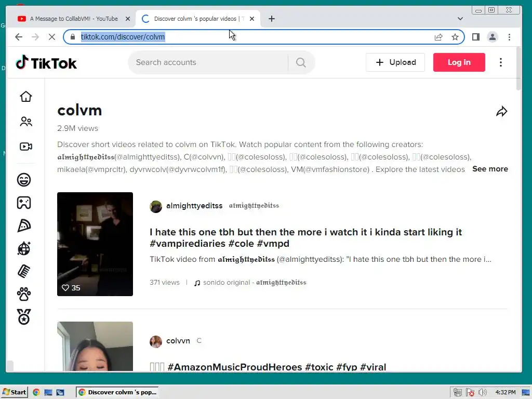The image size is (532, 399).
Task: Open the Following people icon in sidebar
Action: pyautogui.click(x=26, y=122)
